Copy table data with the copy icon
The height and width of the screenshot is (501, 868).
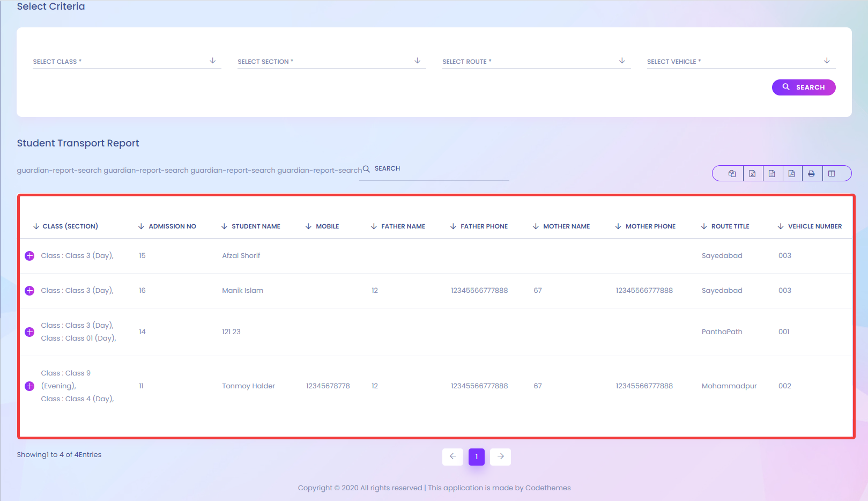732,173
